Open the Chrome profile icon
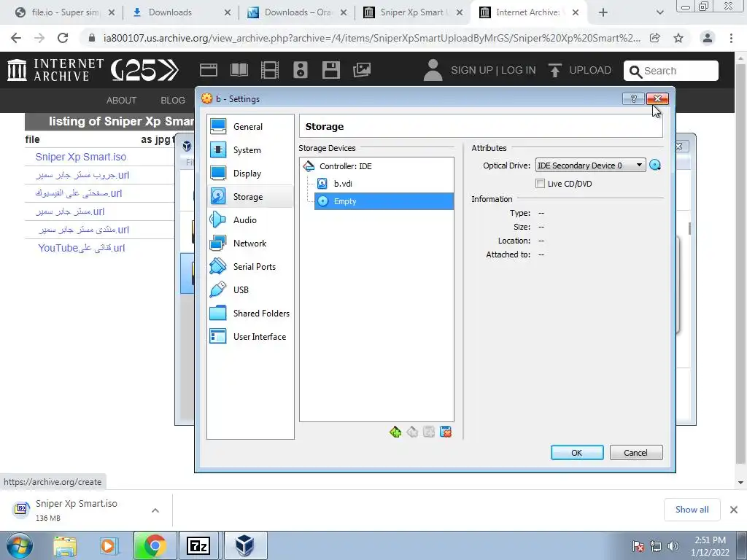 [x=708, y=38]
